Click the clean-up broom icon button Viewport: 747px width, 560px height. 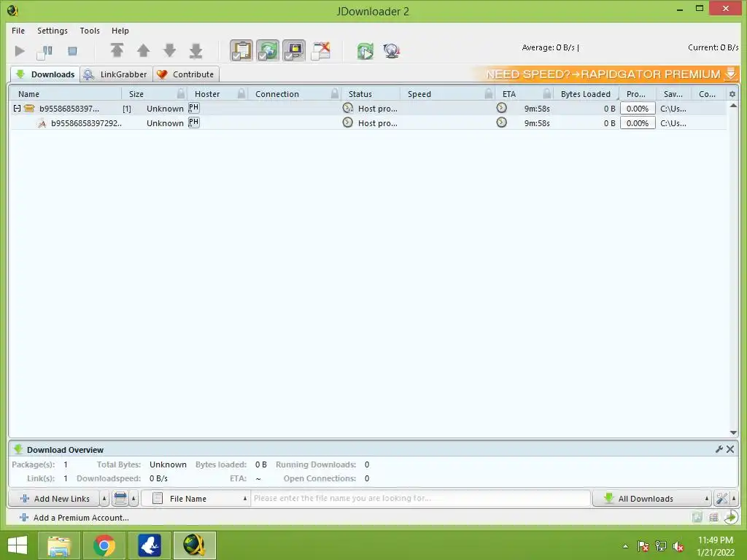point(120,499)
